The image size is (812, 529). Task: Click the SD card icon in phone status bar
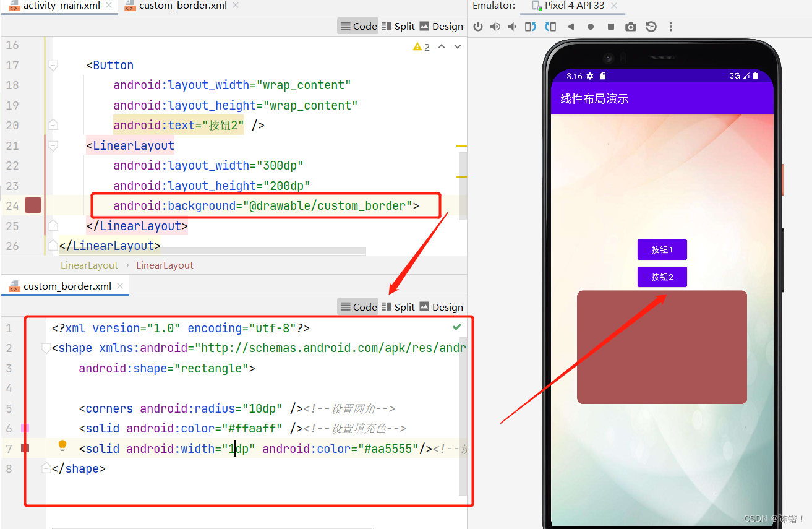pos(603,76)
